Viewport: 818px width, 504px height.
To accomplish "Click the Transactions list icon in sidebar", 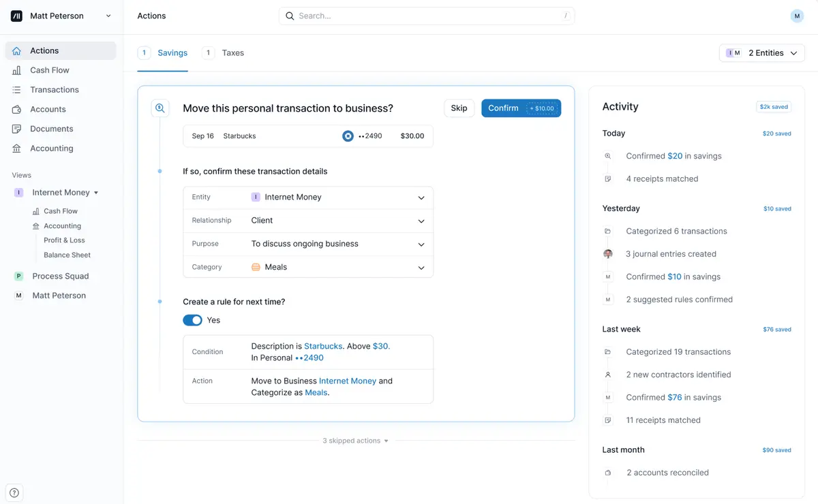I will click(16, 90).
